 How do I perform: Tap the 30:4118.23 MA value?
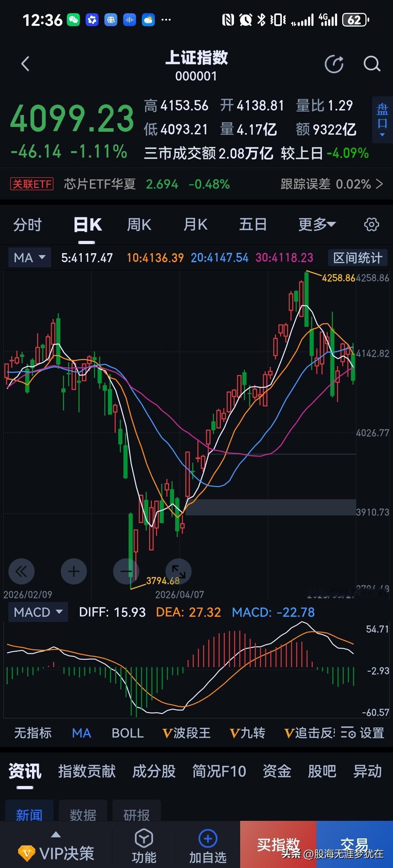[284, 258]
